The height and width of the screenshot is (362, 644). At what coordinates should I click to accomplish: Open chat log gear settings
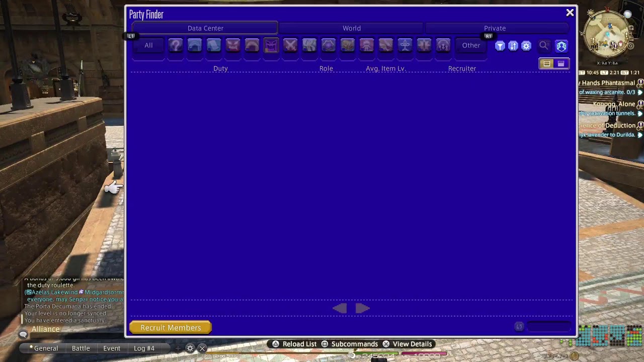190,348
